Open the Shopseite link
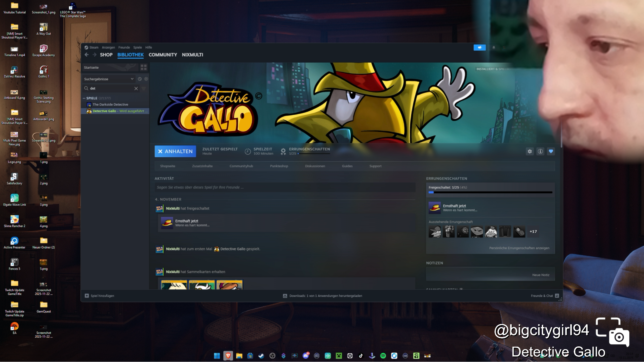644x362 pixels. [x=168, y=166]
